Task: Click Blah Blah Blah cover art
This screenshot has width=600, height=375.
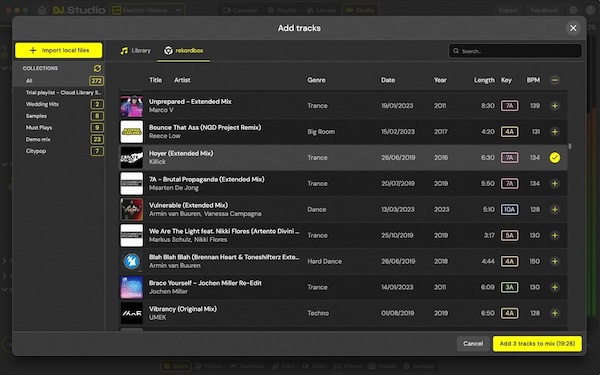Action: 132,261
